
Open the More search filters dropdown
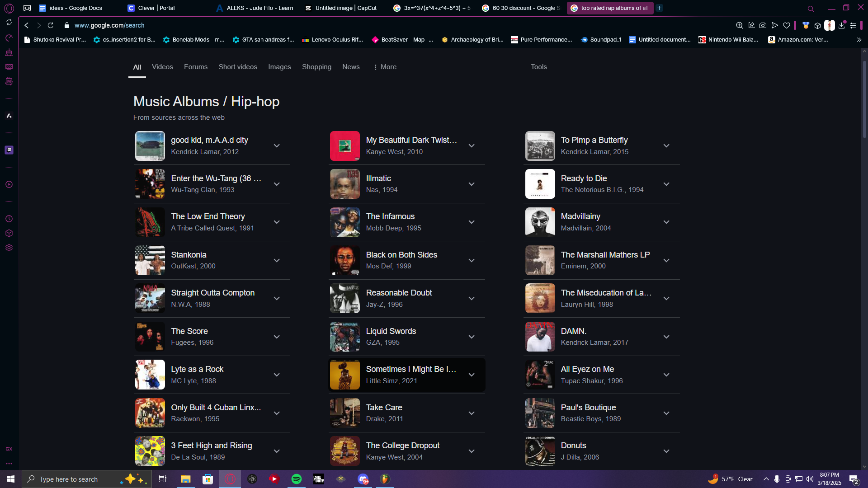[x=385, y=67]
